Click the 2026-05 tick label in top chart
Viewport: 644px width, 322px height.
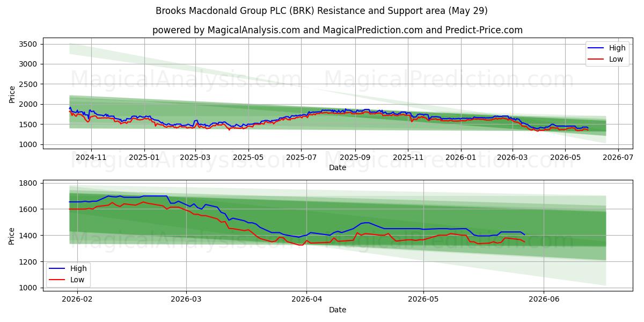(565, 157)
